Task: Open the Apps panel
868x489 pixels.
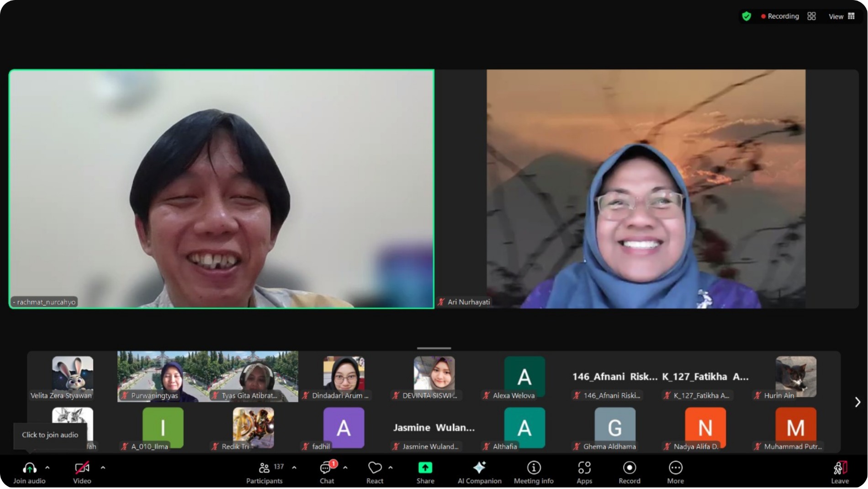Action: point(584,472)
